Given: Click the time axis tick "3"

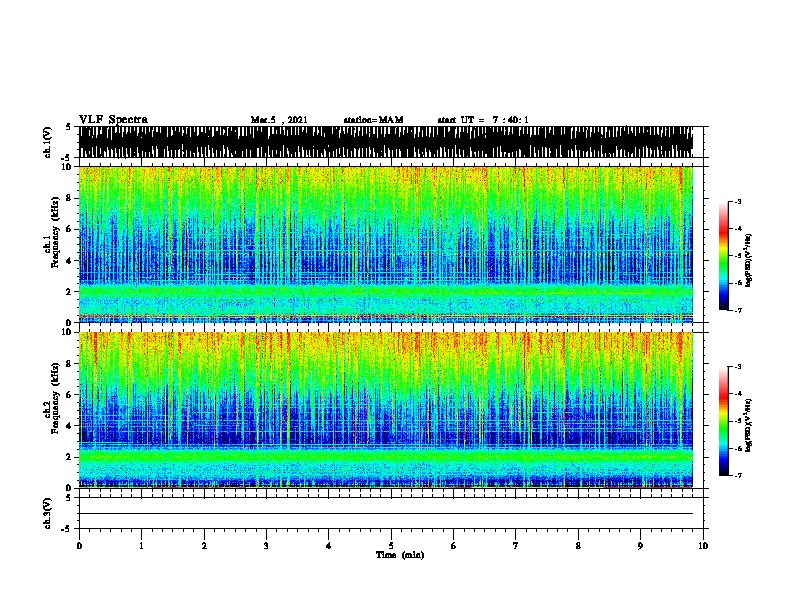Looking at the screenshot, I should tap(266, 545).
